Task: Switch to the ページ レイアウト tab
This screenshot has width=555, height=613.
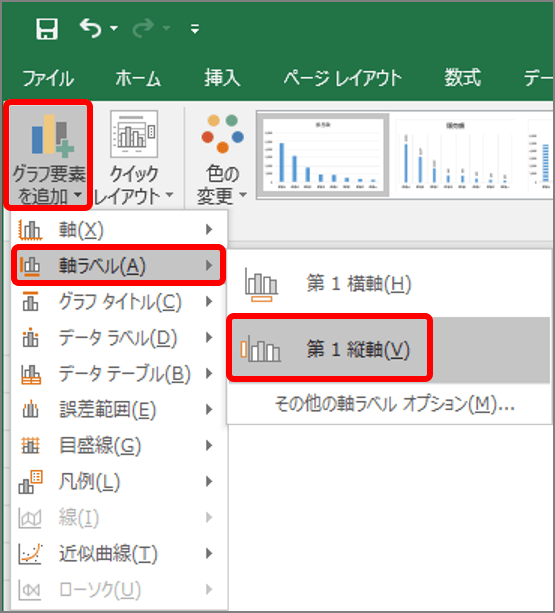Action: [x=342, y=78]
